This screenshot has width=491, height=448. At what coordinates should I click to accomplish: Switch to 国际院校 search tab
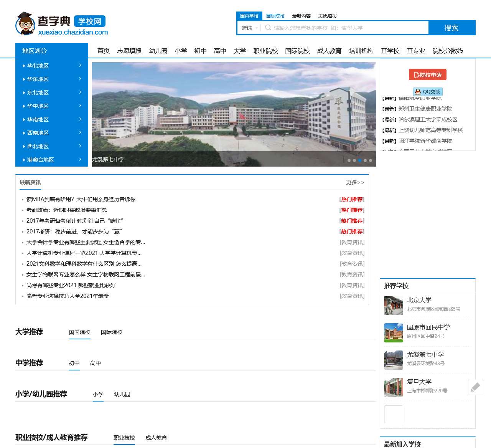click(275, 16)
